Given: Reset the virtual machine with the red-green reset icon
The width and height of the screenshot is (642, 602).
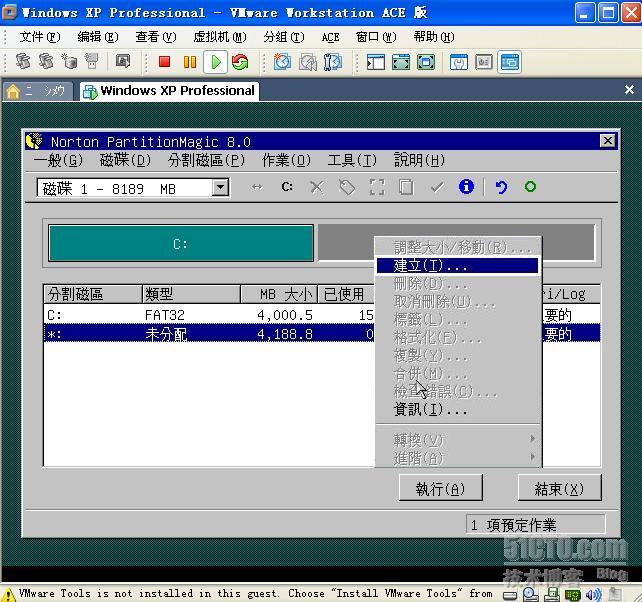Looking at the screenshot, I should (240, 62).
